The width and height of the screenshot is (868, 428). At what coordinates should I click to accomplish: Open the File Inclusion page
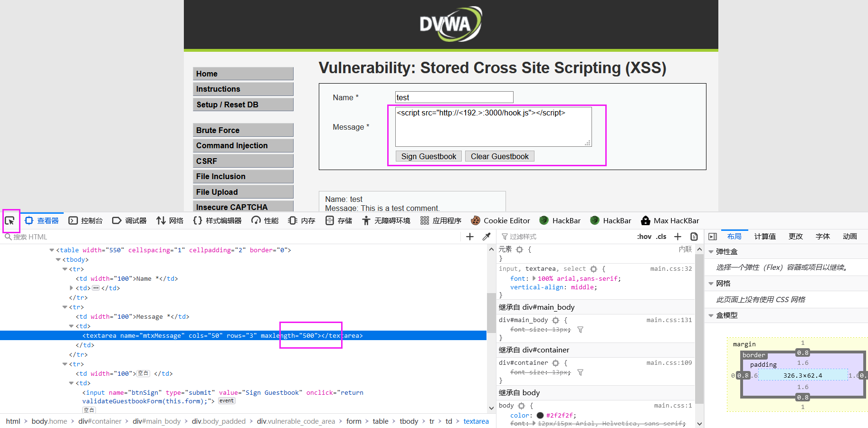tap(243, 176)
